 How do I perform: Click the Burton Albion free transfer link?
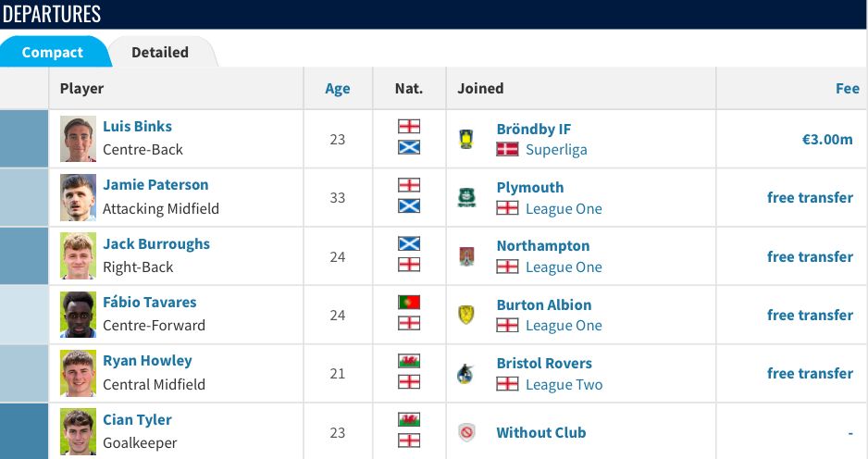pyautogui.click(x=810, y=315)
